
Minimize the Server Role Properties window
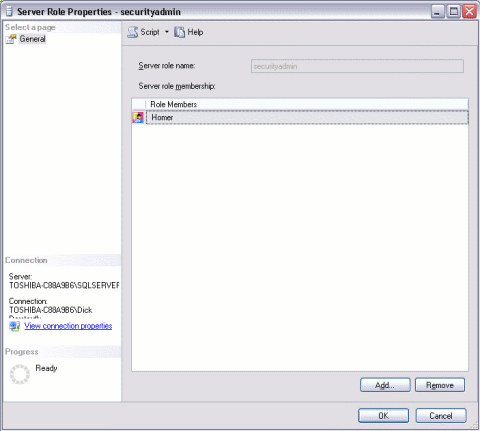coord(437,12)
